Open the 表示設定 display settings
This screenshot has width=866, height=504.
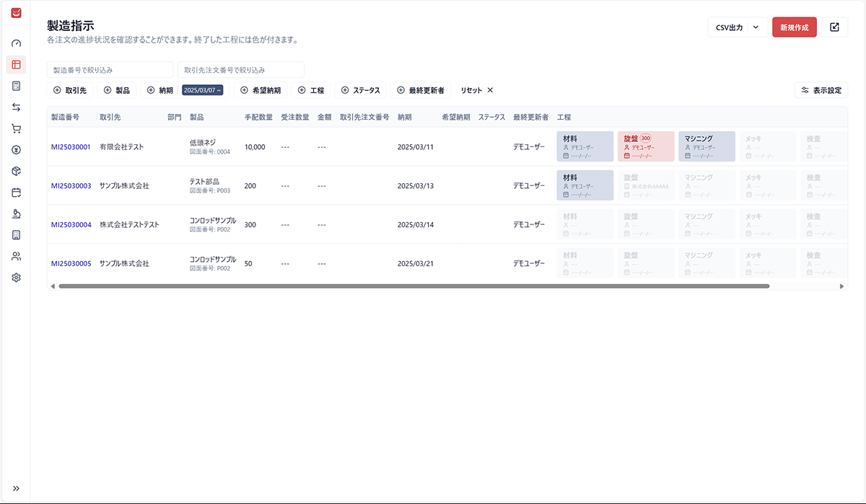click(821, 91)
